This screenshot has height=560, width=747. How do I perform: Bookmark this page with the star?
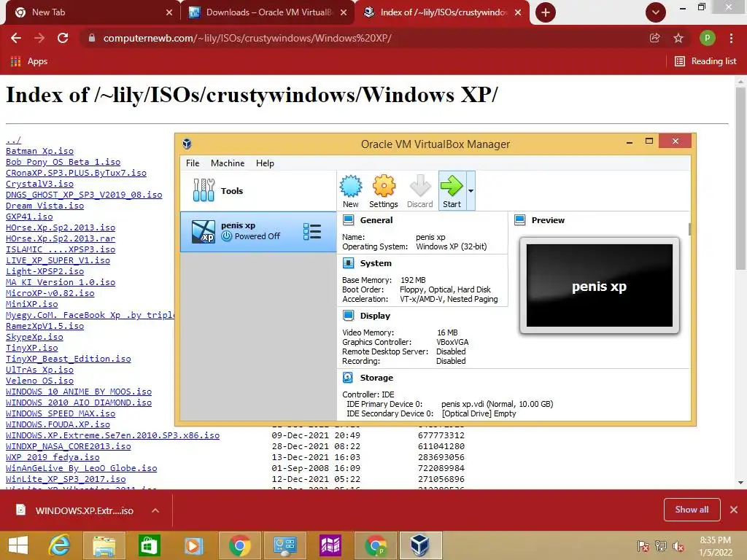pyautogui.click(x=678, y=38)
